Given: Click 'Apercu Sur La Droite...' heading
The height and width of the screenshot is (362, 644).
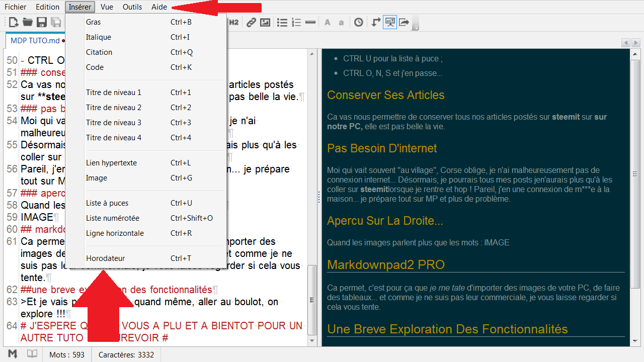Looking at the screenshot, I should [x=385, y=221].
